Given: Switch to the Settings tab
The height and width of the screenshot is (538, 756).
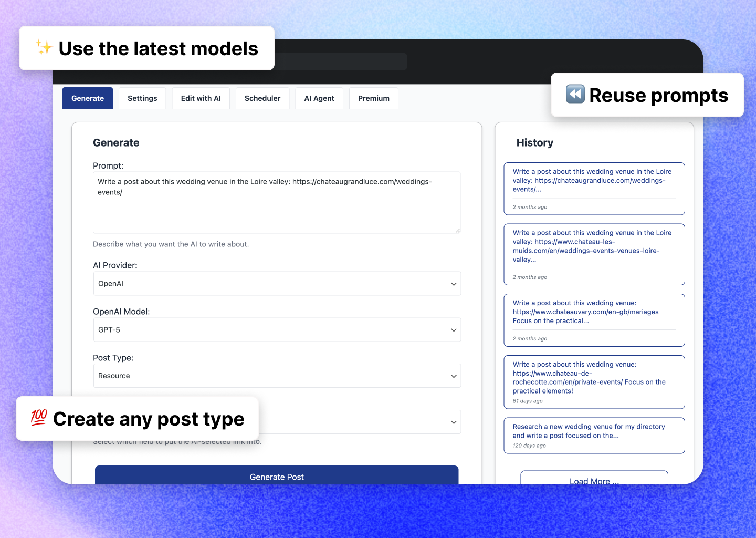Looking at the screenshot, I should (x=142, y=98).
